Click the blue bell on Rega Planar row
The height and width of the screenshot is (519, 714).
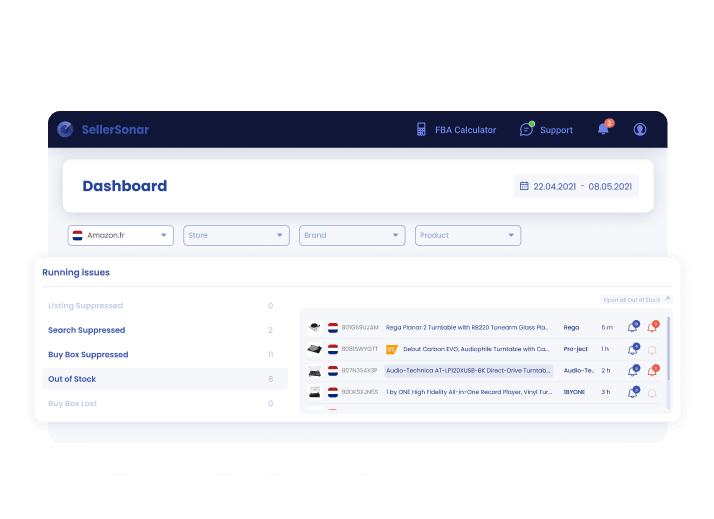(x=632, y=327)
